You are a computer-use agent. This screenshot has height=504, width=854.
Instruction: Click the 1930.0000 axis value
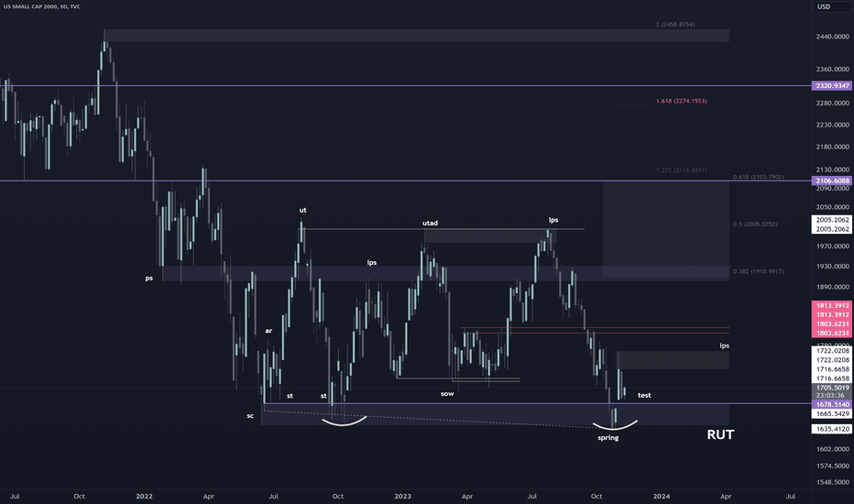pyautogui.click(x=832, y=267)
